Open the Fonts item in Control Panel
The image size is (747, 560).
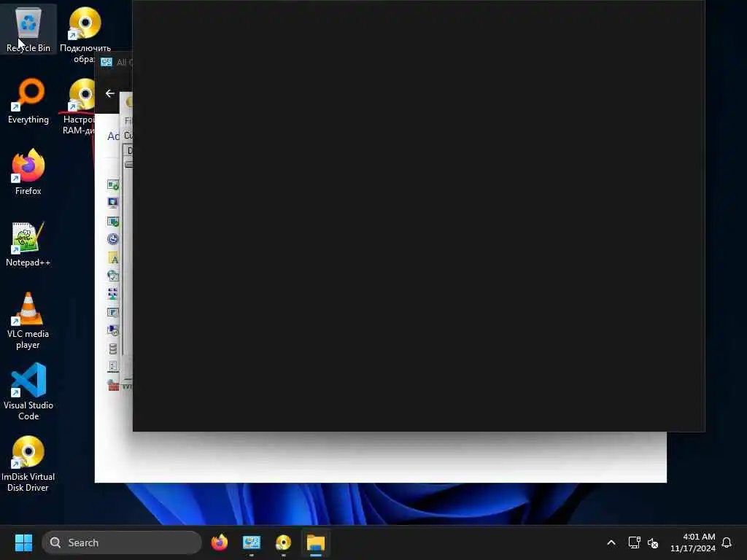113,258
